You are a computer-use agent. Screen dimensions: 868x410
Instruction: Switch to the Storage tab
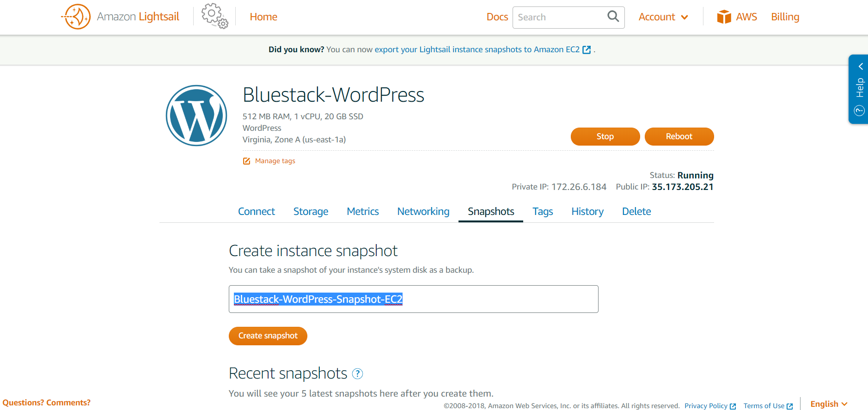click(x=311, y=211)
